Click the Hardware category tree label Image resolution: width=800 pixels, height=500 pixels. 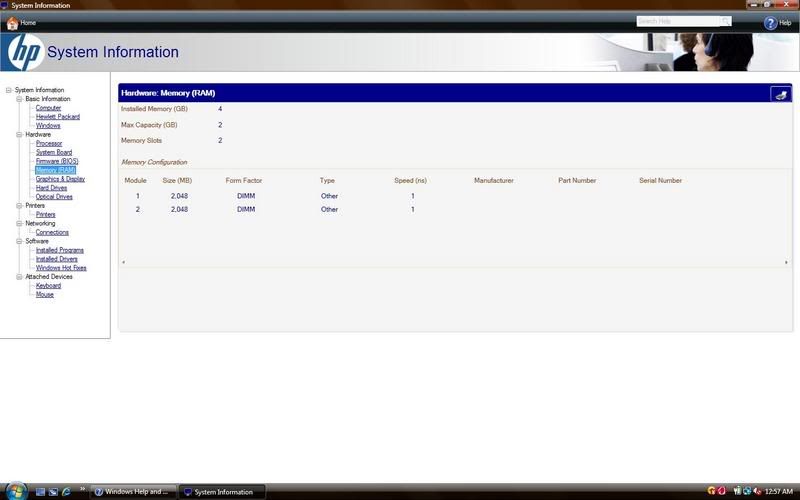[38, 135]
